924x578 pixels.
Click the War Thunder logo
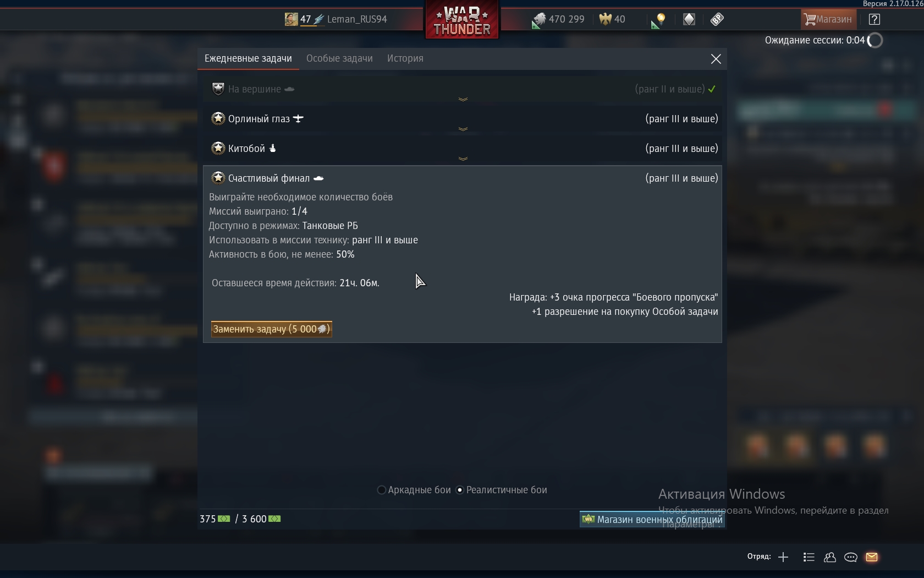(x=462, y=20)
